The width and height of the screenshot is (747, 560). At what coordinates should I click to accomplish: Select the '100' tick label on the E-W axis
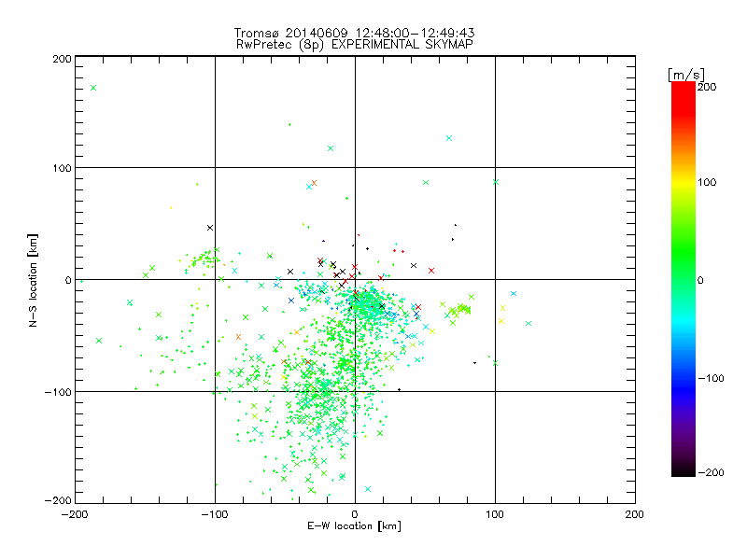pos(495,514)
